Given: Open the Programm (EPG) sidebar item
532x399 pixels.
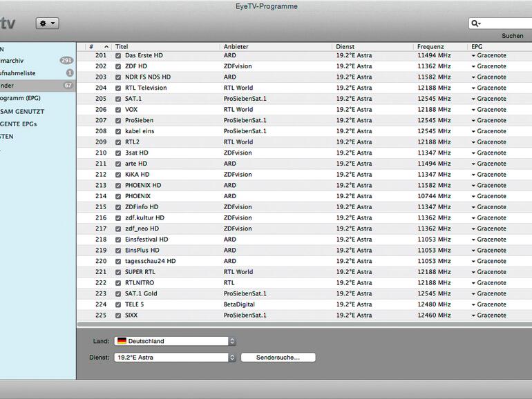Looking at the screenshot, I should coord(20,98).
